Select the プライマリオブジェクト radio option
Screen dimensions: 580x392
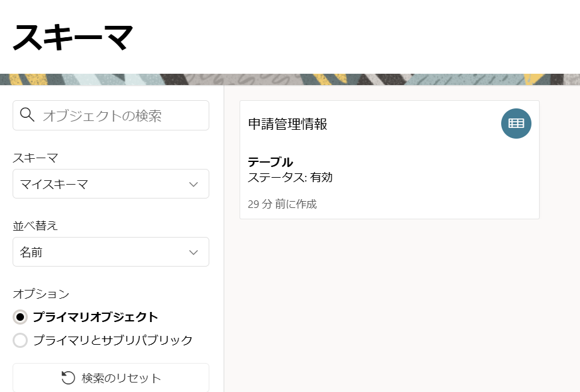(x=21, y=317)
